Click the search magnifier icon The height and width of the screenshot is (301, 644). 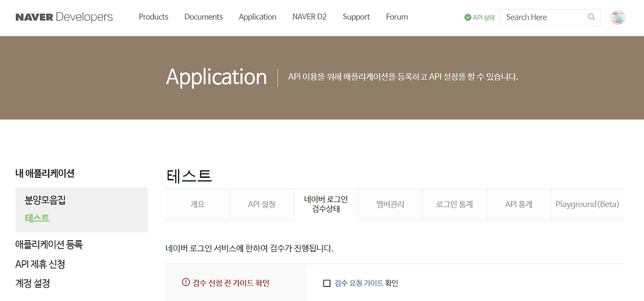[x=591, y=17]
